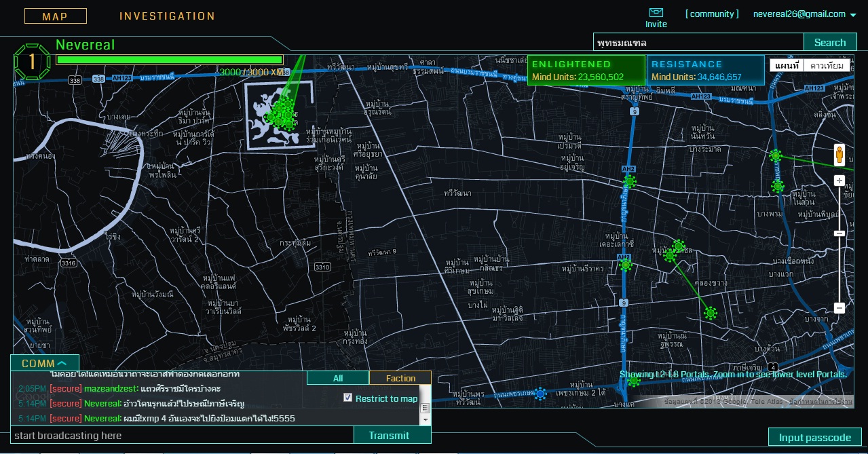The height and width of the screenshot is (454, 868).
Task: Click the green portal cluster inside the white landmark
Action: (x=282, y=115)
